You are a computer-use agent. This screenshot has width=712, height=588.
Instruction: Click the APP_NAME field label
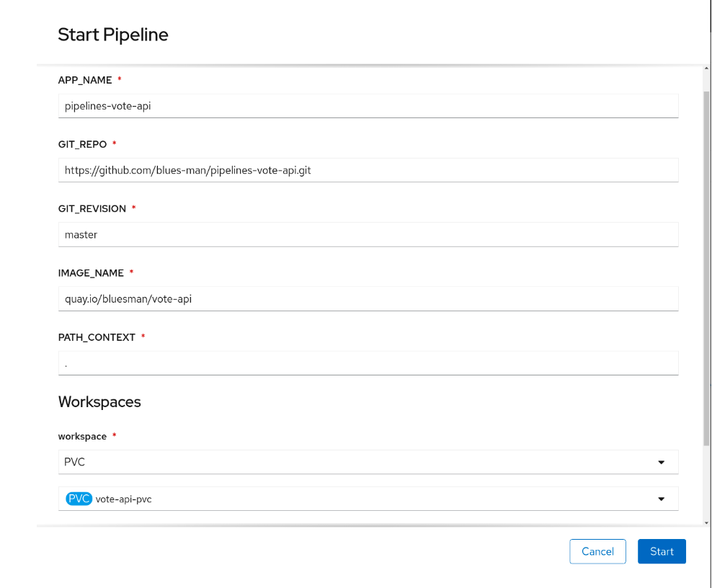(86, 80)
